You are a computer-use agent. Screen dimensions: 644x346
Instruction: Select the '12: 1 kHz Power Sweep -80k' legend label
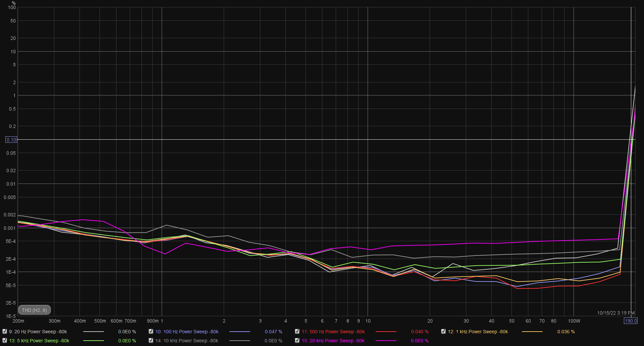[478, 332]
